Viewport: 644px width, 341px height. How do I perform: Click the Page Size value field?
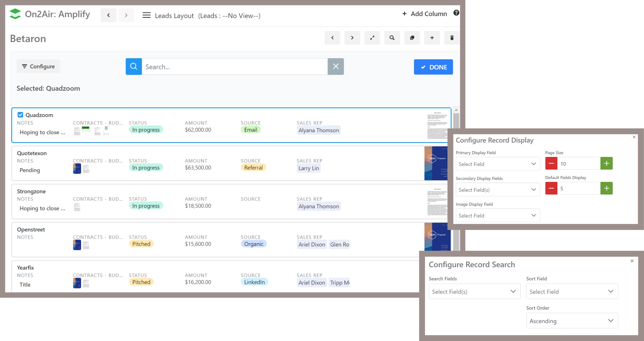579,163
